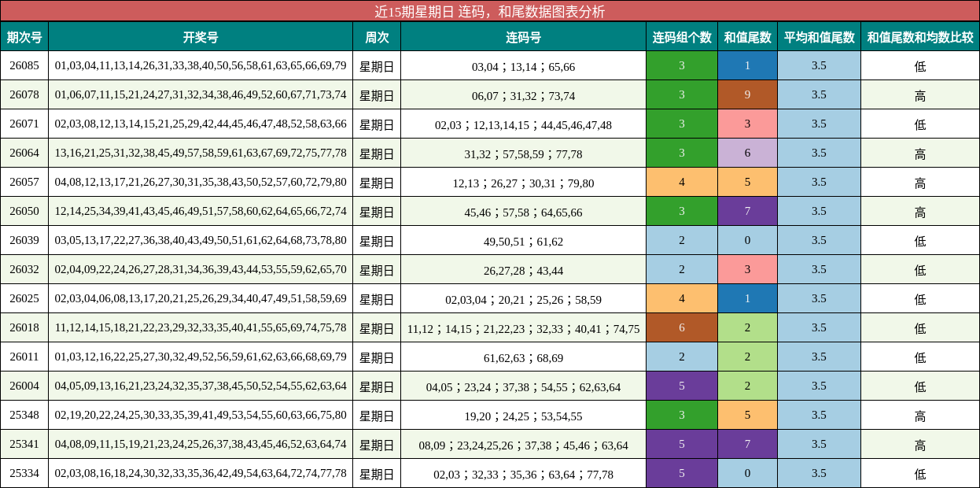This screenshot has width=980, height=488.
Task: Click the 3.5 average value cell for 26039
Action: click(x=818, y=241)
